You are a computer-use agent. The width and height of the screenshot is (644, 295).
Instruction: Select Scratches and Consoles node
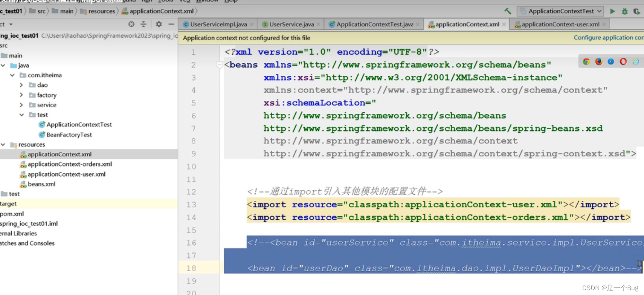27,243
